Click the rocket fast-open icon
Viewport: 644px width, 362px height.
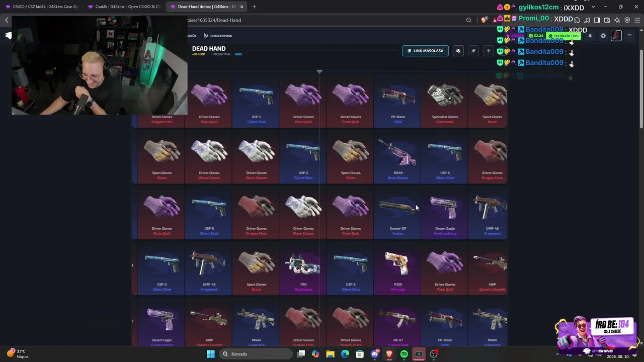click(473, 51)
